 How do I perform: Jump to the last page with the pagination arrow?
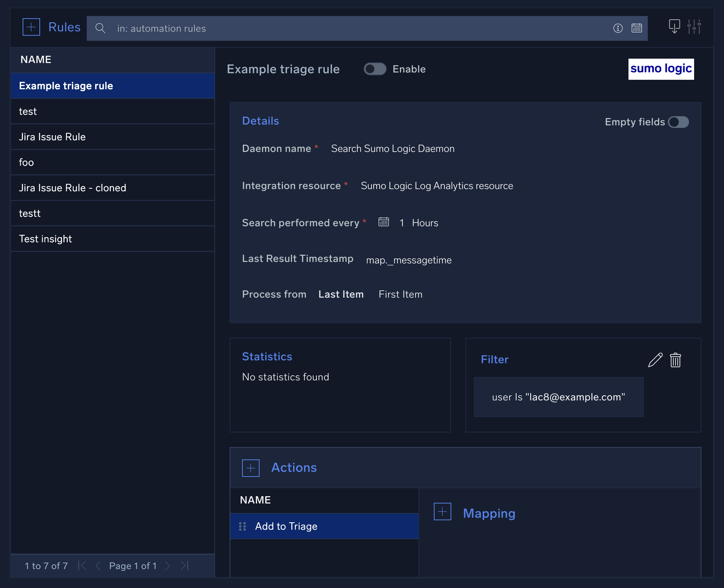[184, 566]
